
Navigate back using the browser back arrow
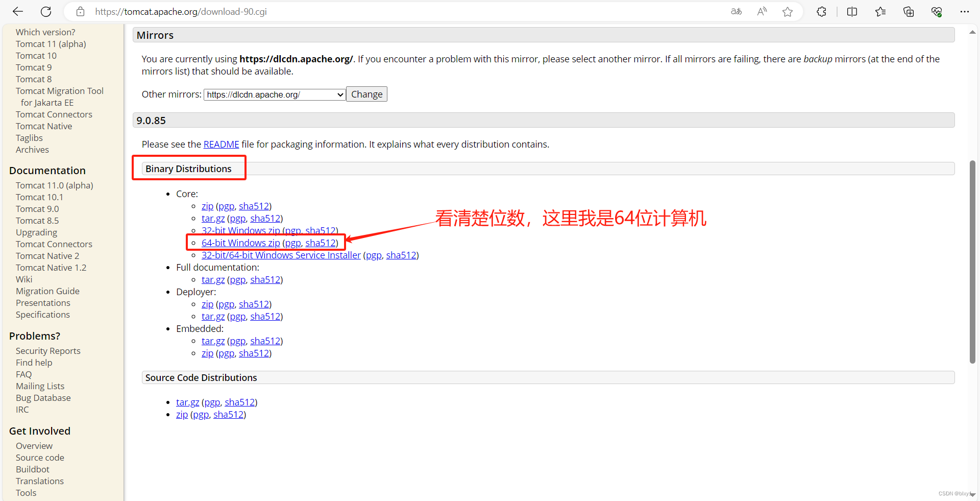click(17, 11)
